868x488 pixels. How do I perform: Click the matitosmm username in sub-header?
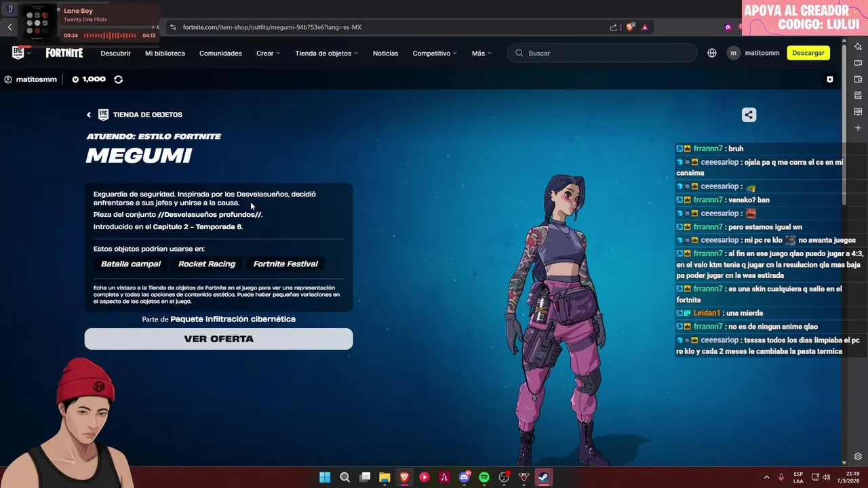point(36,79)
